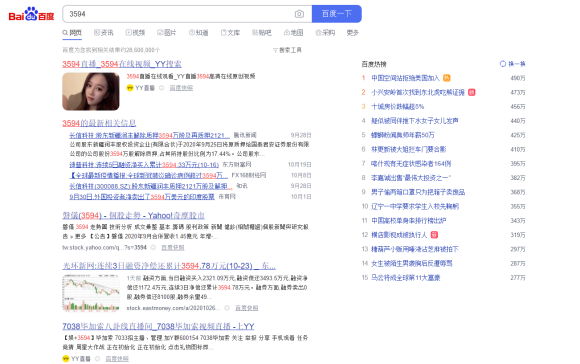Open 百度快照 of the first YY result
The width and height of the screenshot is (580, 364).
click(x=181, y=88)
